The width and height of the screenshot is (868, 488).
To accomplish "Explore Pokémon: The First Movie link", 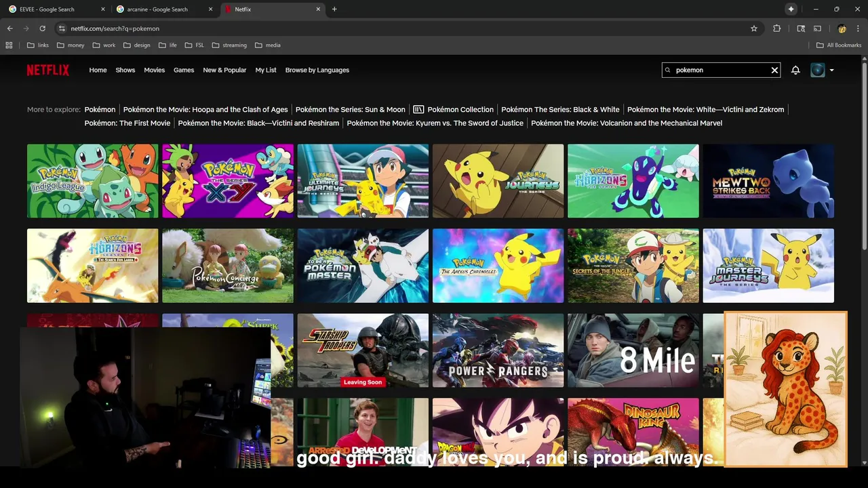I will coord(127,123).
